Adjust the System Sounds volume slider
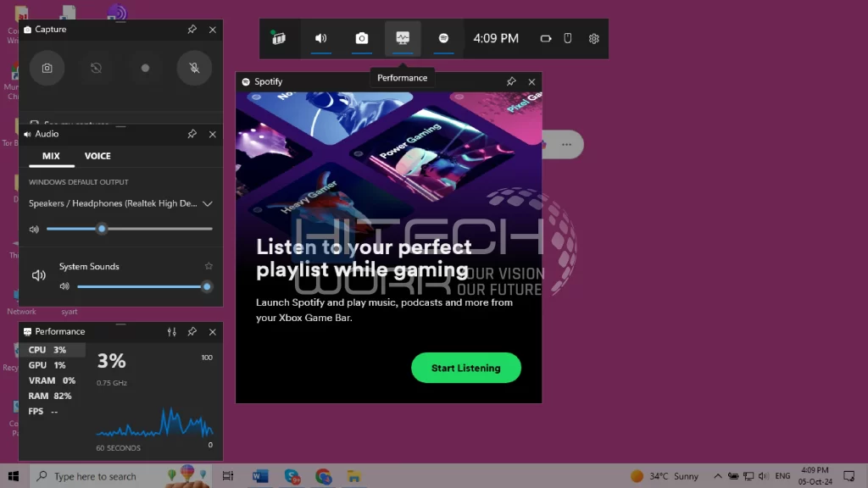The image size is (868, 488). [144, 286]
